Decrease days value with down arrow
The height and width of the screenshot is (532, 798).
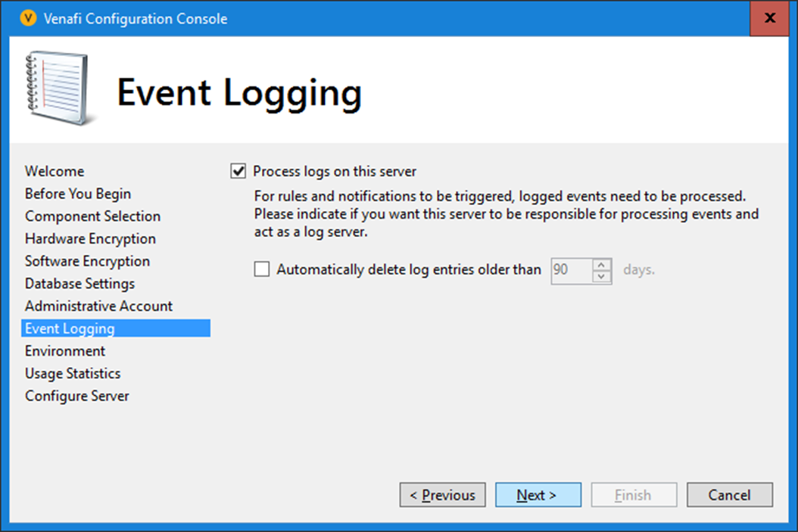[x=601, y=276]
